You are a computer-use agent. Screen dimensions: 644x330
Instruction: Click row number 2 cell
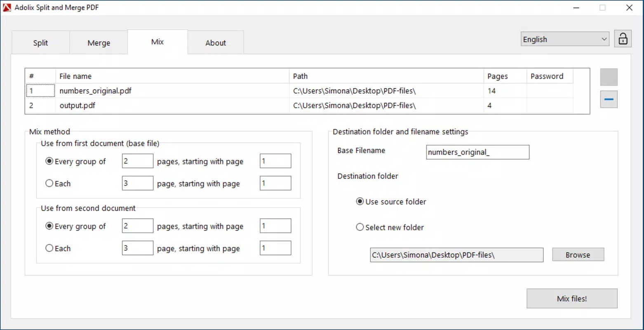coord(40,105)
